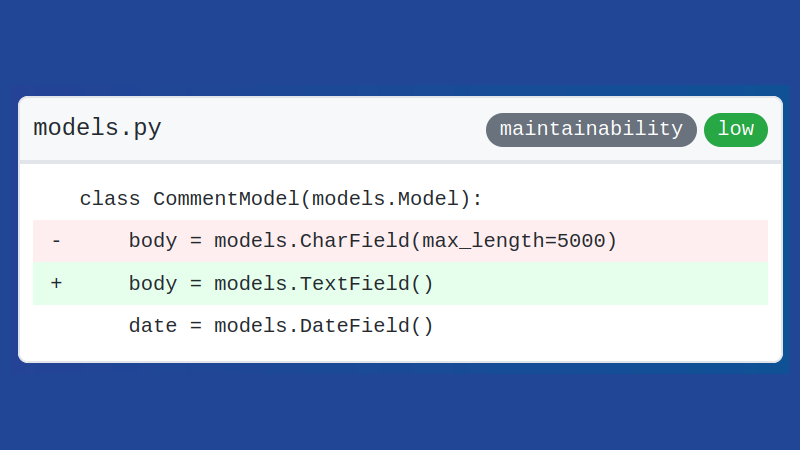Click the body variable in added line
Screen dimensions: 800x450
[x=153, y=284]
